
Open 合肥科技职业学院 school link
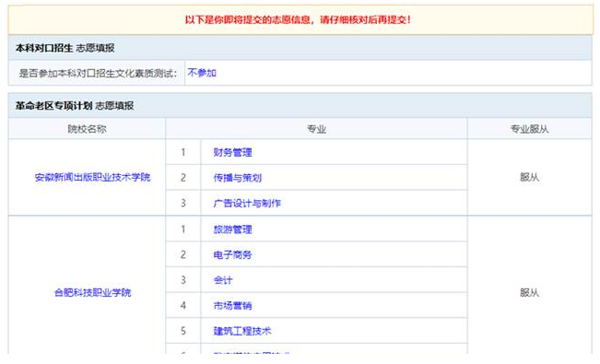pyautogui.click(x=92, y=293)
